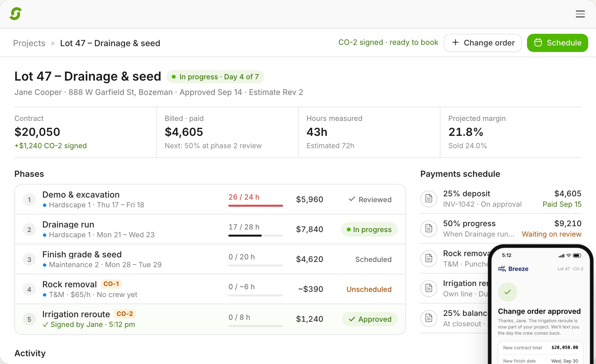Click the 43h hours measured value
The width and height of the screenshot is (596, 364).
[x=317, y=132]
